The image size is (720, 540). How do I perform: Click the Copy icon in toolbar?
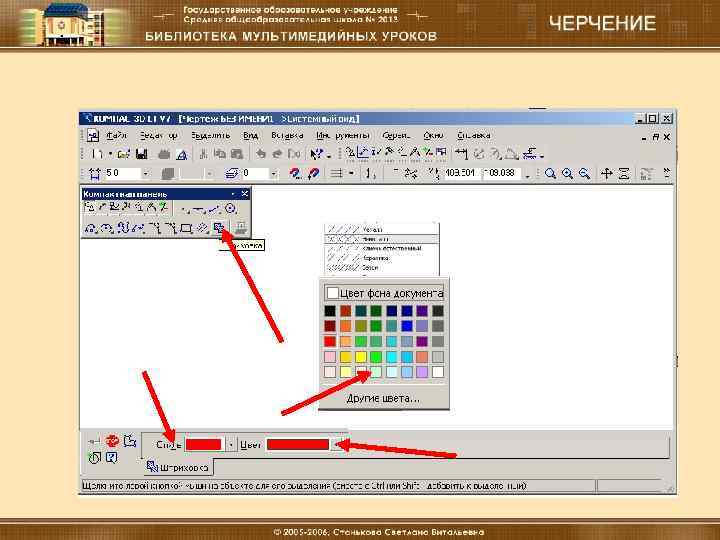click(x=220, y=154)
